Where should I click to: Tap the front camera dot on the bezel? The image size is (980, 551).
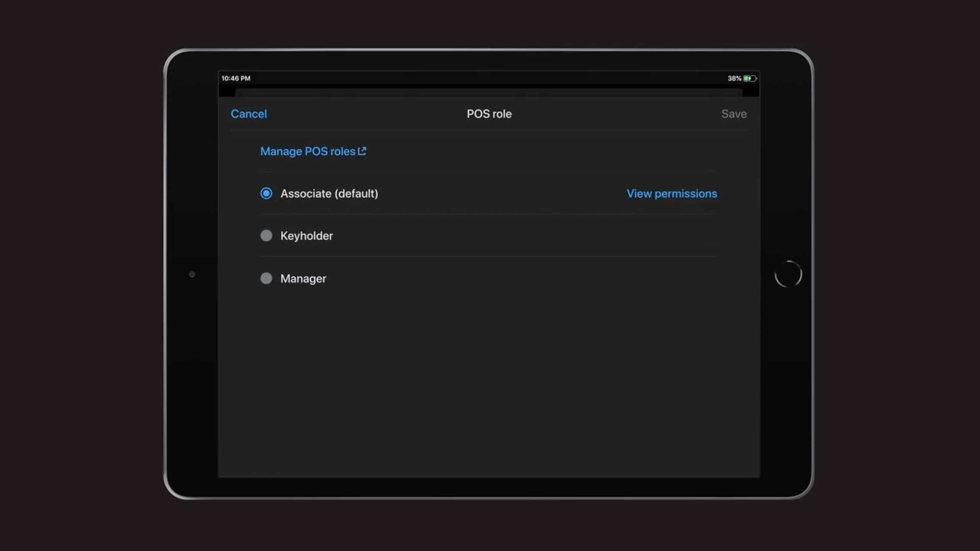click(x=192, y=274)
